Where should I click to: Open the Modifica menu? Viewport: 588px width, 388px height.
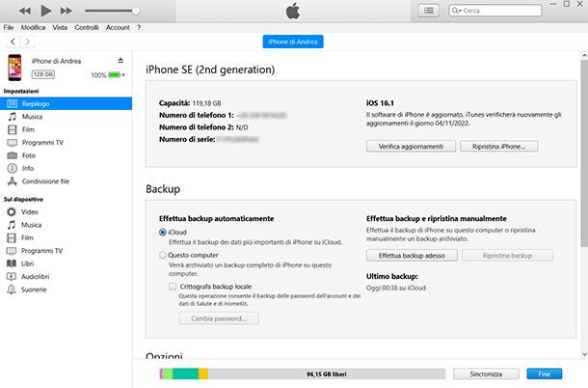33,27
